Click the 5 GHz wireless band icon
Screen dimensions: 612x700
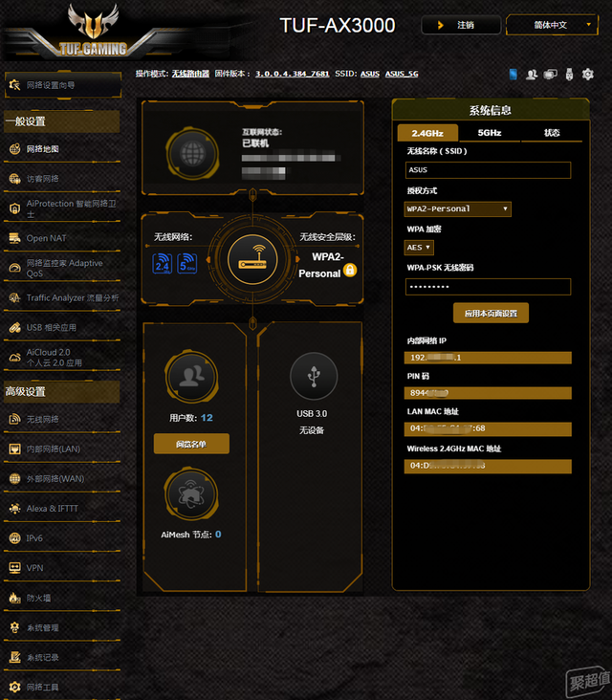(187, 263)
